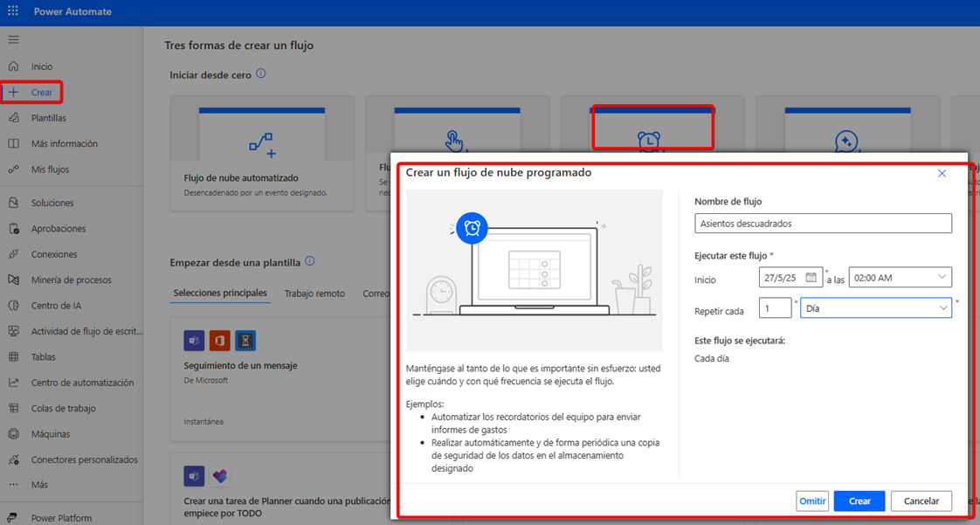Viewport: 980px width, 525px height.
Task: Click the Aprobaciones icon
Action: [x=13, y=229]
